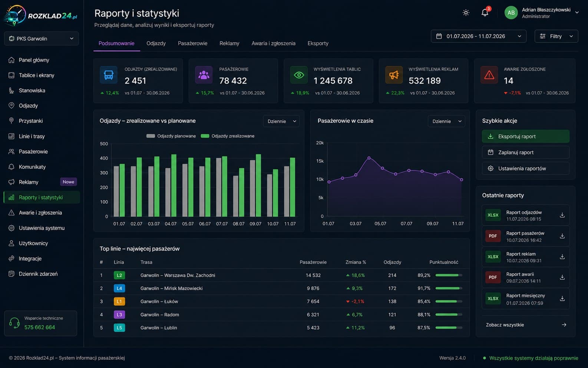588x368 pixels.
Task: Open the Filtry dropdown
Action: (x=556, y=36)
